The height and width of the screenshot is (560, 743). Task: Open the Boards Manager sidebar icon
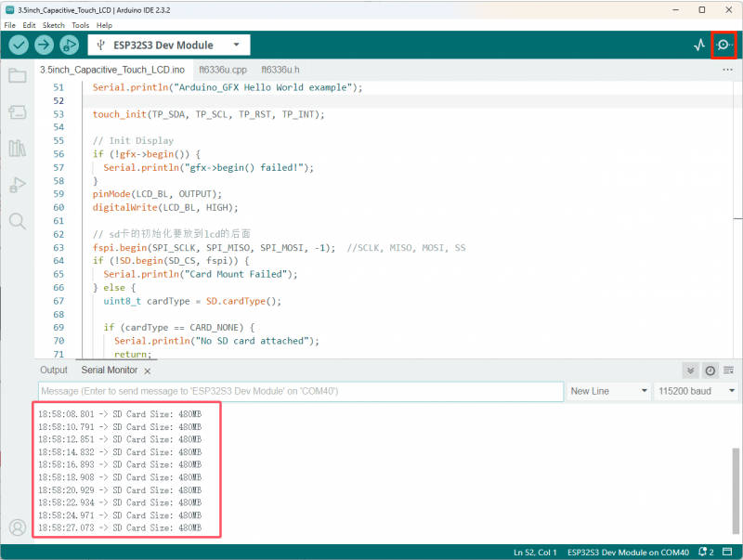point(18,112)
